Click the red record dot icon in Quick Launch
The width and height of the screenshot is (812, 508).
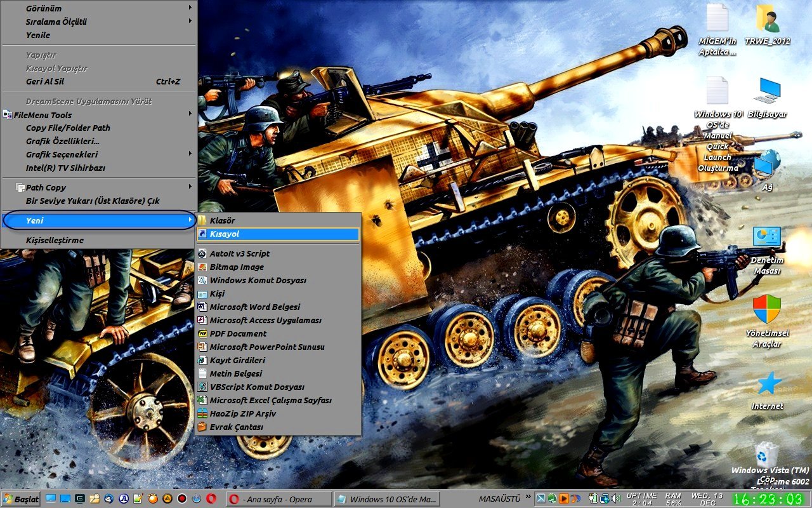pos(181,498)
